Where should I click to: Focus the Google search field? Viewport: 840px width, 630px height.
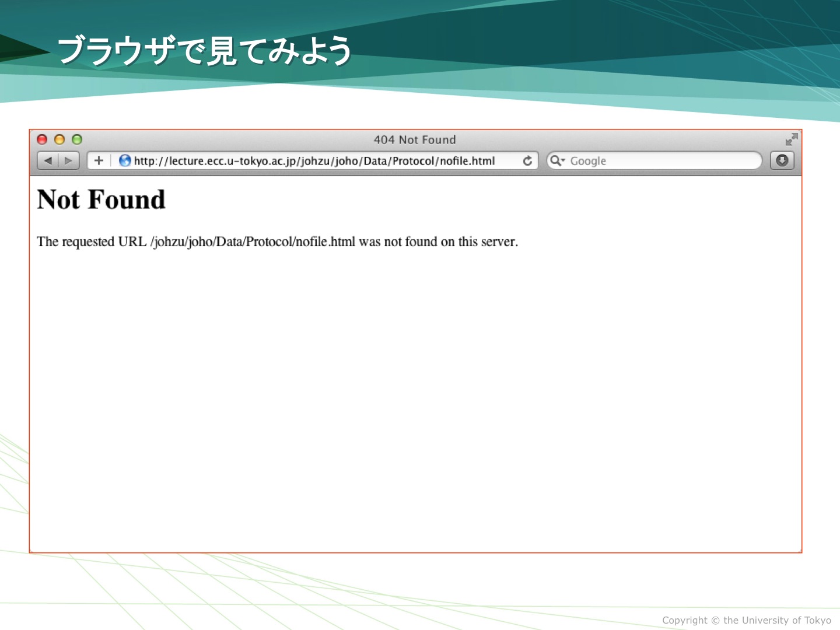coord(654,160)
